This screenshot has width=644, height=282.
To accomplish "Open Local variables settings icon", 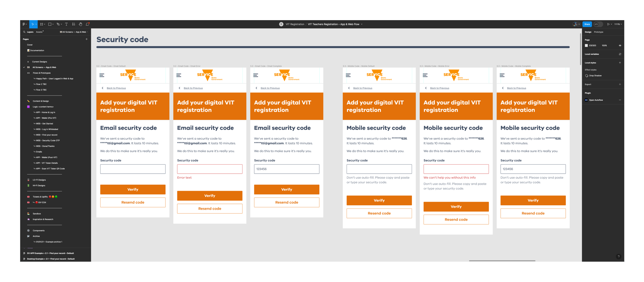I will tap(620, 54).
